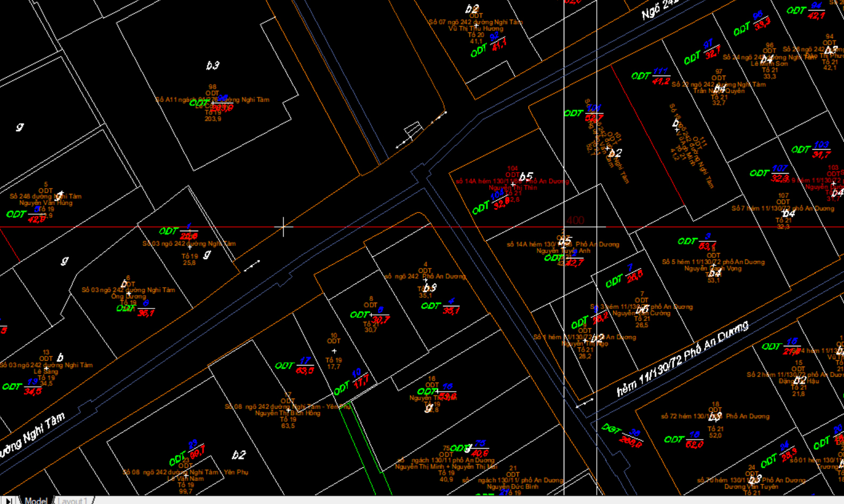Click the owner name 'Lê Minh Sơn'

769,63
